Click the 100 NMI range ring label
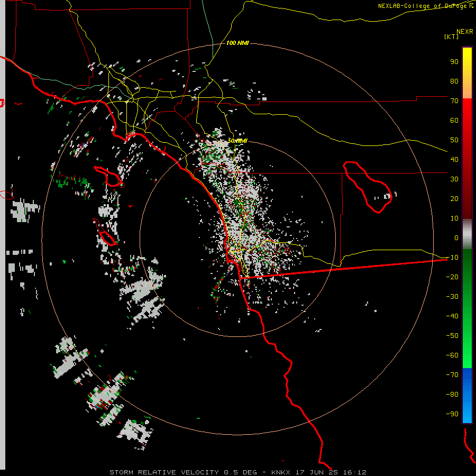This screenshot has height=476, width=476. (x=237, y=43)
